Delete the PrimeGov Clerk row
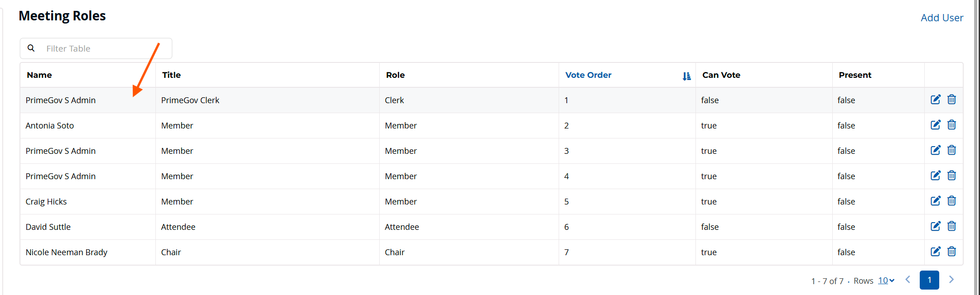 point(951,100)
